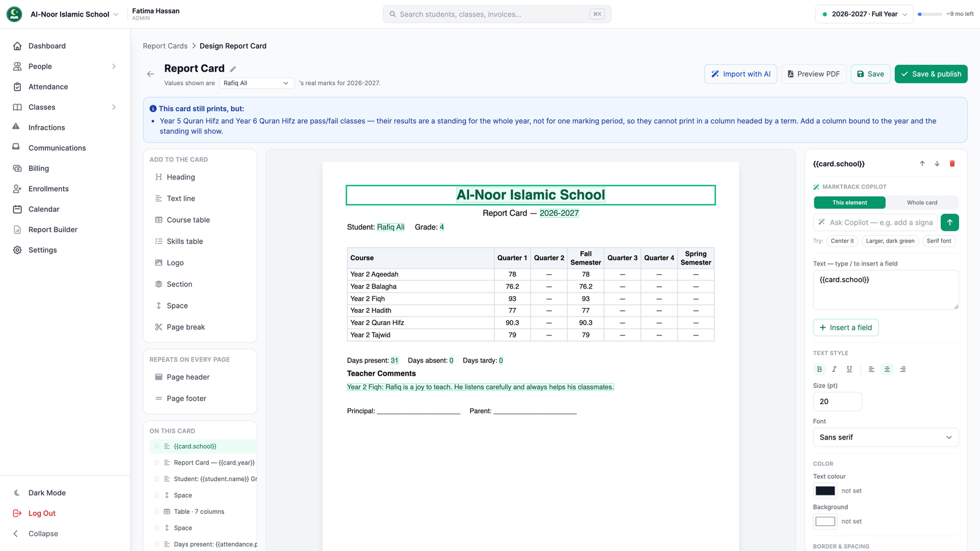Align text to the center
The width and height of the screenshot is (980, 551).
point(887,369)
